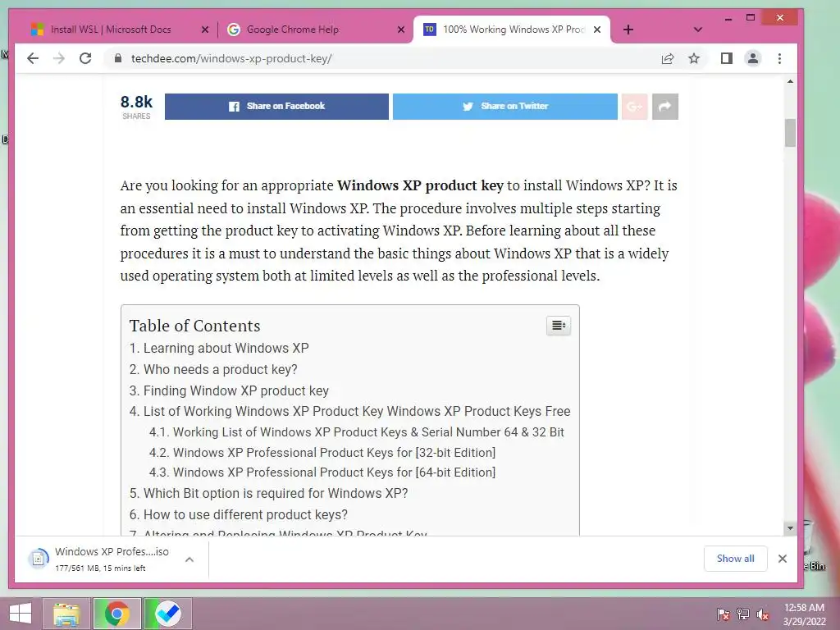Share this page using the share icon
This screenshot has width=840, height=630.
(668, 58)
